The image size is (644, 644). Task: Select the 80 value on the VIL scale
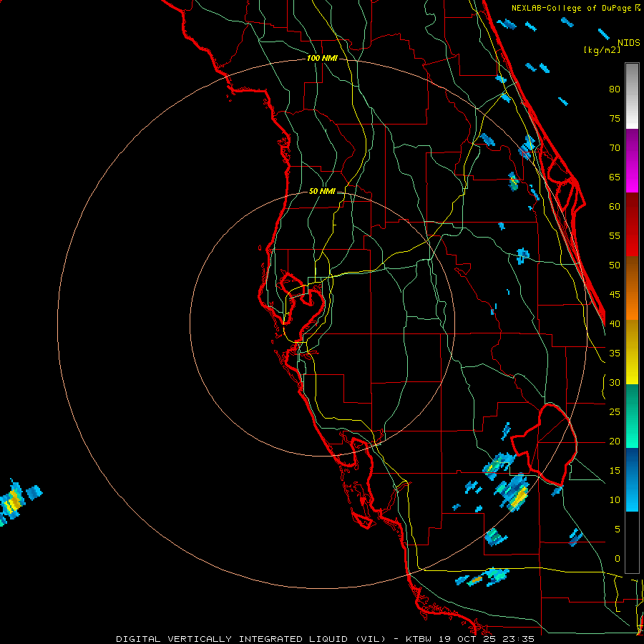[x=615, y=89]
